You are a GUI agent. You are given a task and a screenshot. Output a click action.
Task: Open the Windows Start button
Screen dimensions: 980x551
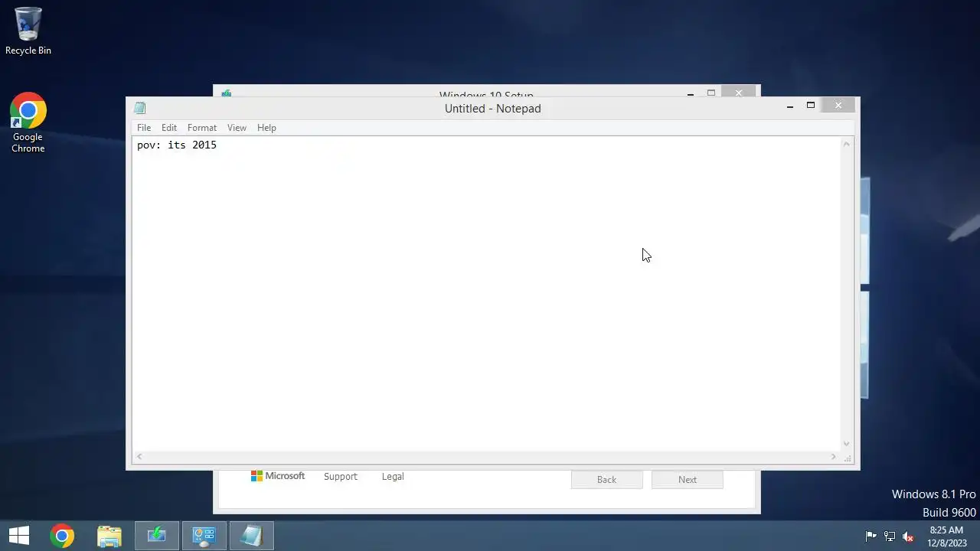coord(19,536)
